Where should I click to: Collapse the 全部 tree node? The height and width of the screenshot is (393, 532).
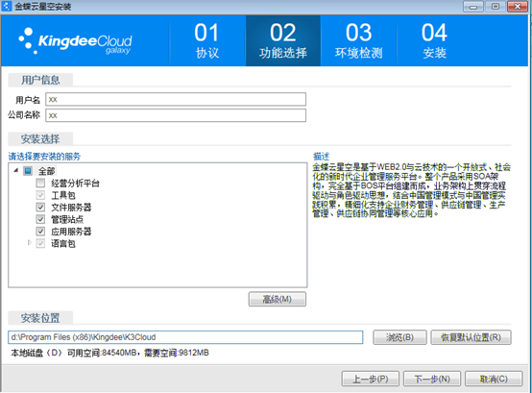(16, 170)
